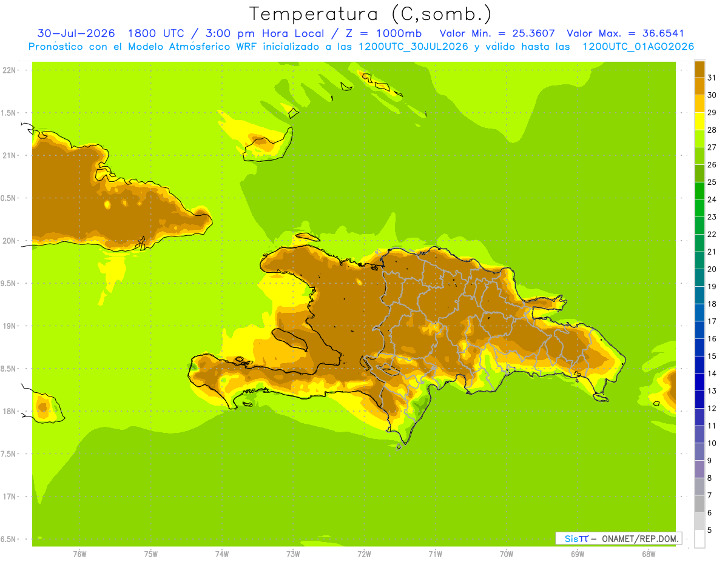
Task: Click legend value '22'
Action: (x=712, y=234)
